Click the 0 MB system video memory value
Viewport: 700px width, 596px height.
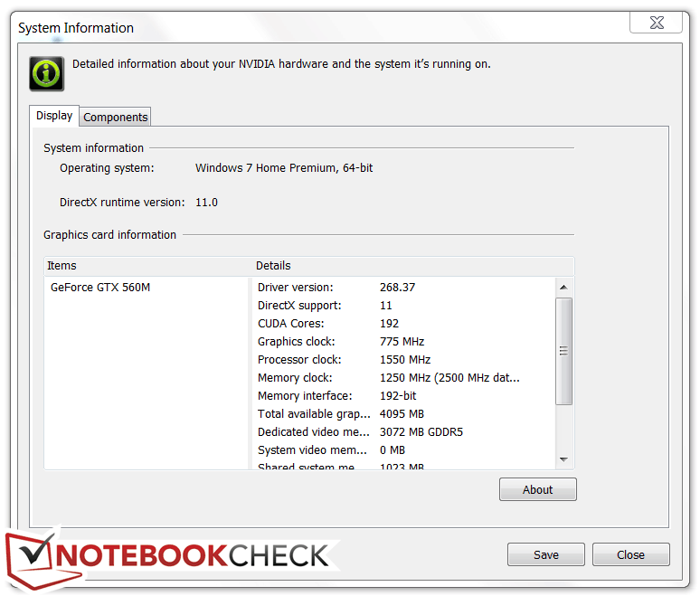[392, 450]
